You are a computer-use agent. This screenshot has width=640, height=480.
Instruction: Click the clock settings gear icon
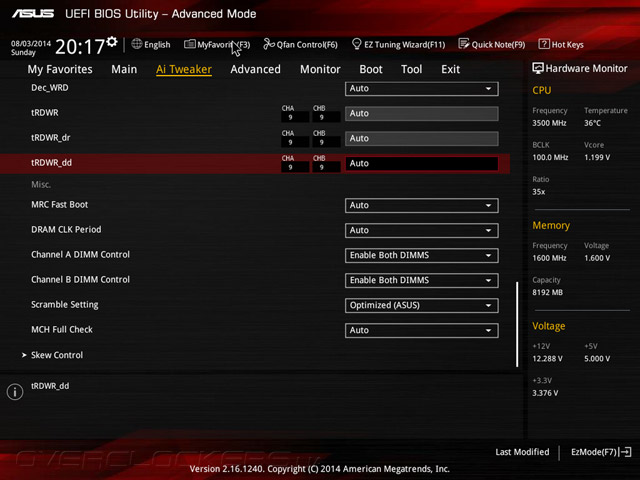112,41
